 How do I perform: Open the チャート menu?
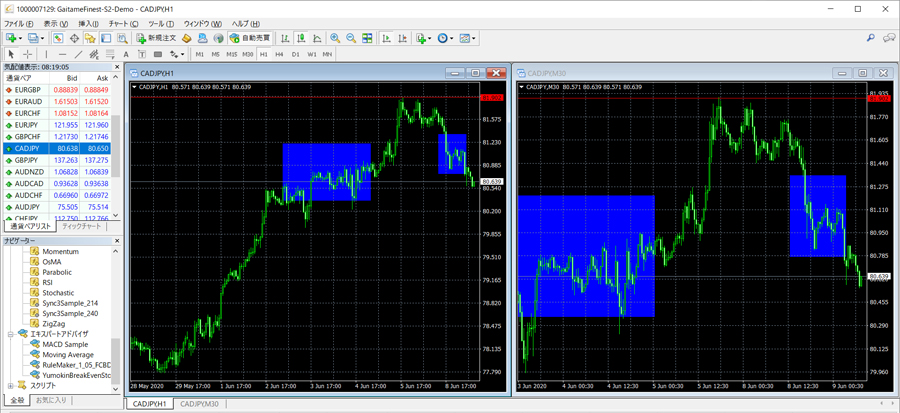click(x=123, y=23)
